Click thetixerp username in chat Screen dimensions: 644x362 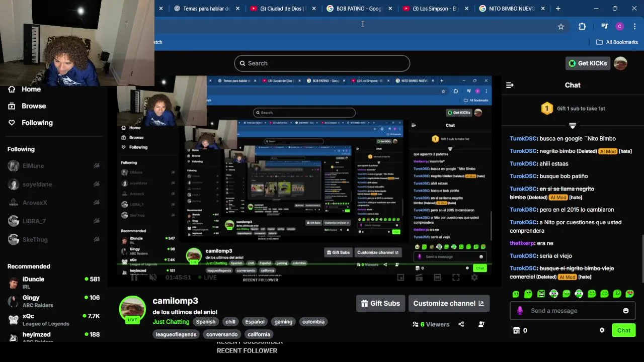pos(522,243)
